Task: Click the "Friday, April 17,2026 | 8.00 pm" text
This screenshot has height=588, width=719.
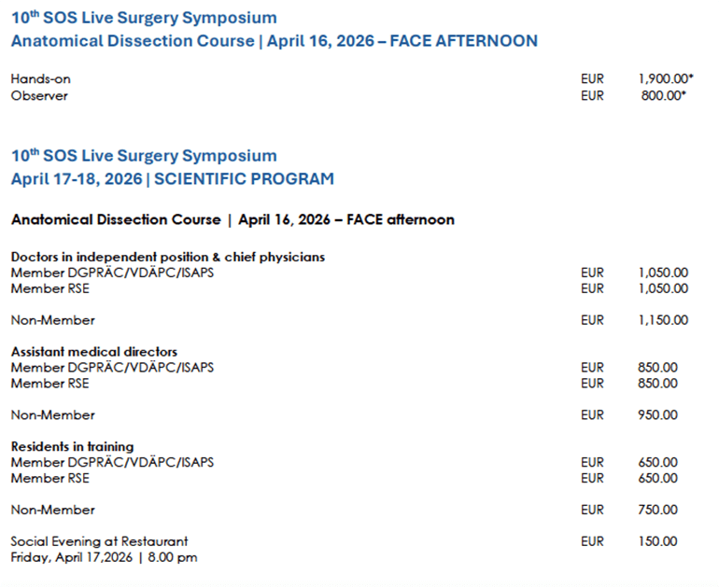Action: (x=104, y=557)
